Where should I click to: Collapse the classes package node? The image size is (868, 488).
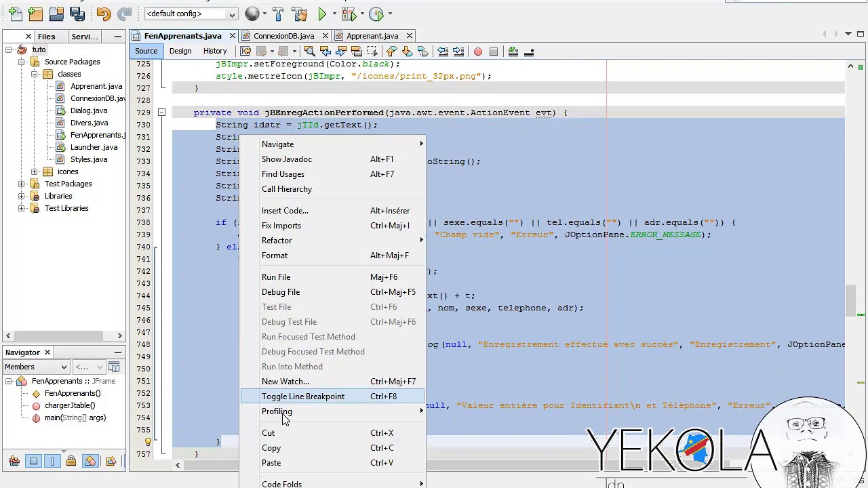point(34,74)
